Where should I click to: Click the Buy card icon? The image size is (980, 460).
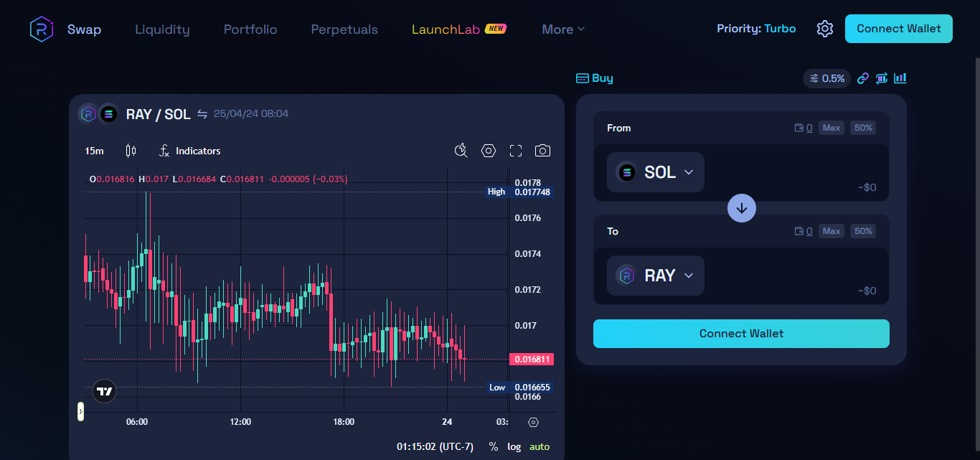pos(583,78)
